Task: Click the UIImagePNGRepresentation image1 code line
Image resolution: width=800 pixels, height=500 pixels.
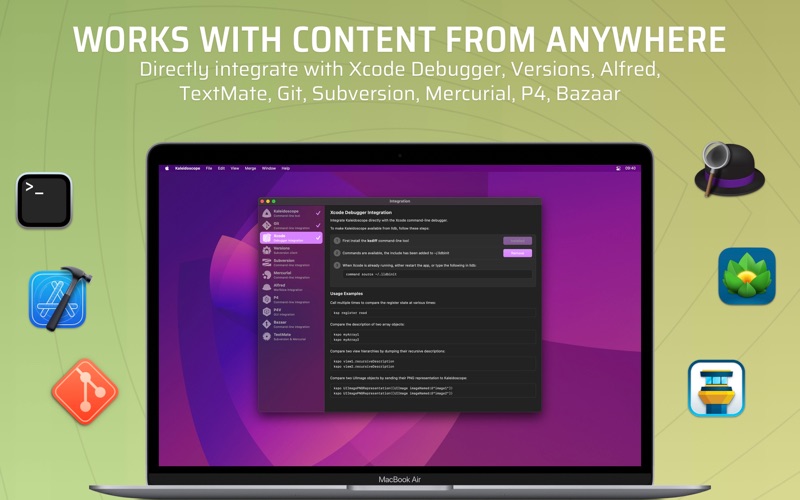Action: point(393,388)
